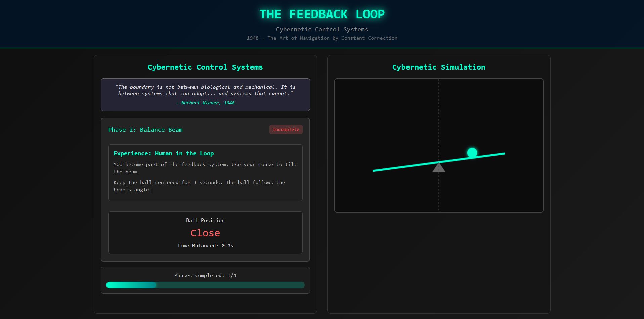The height and width of the screenshot is (319, 644).
Task: Click the Wiener quote box text
Action: point(205,90)
